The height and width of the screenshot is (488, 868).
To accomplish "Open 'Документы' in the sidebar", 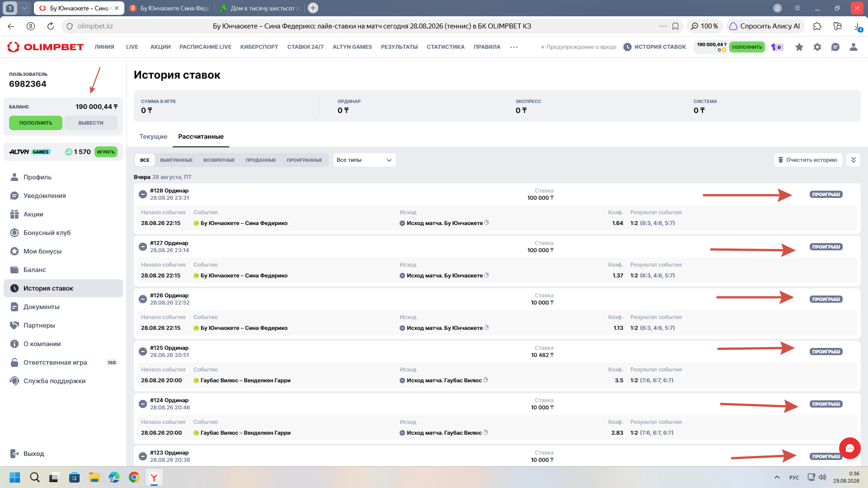I will click(x=63, y=307).
